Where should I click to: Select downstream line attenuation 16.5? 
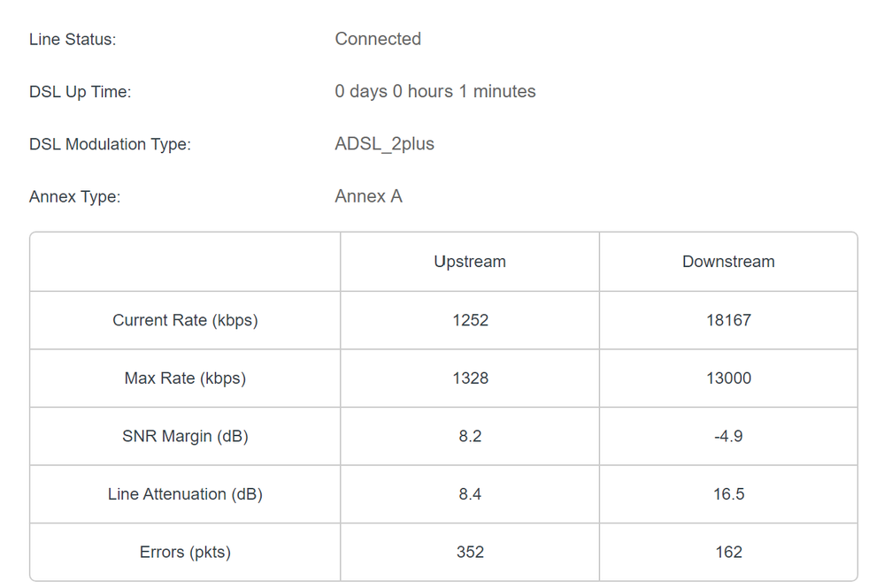[728, 494]
